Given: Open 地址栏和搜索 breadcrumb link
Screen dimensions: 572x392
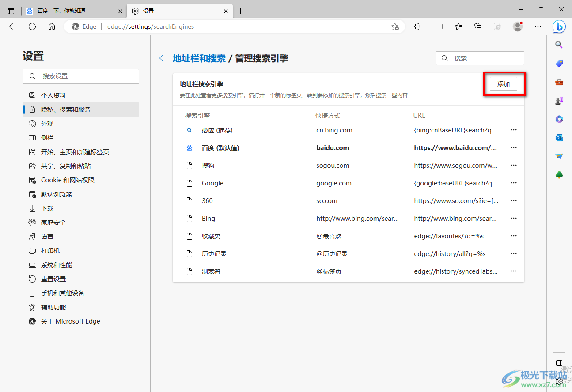Looking at the screenshot, I should [199, 58].
